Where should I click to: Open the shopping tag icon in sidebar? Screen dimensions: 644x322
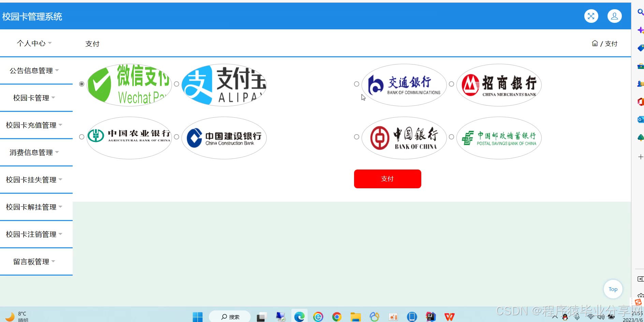tap(641, 48)
